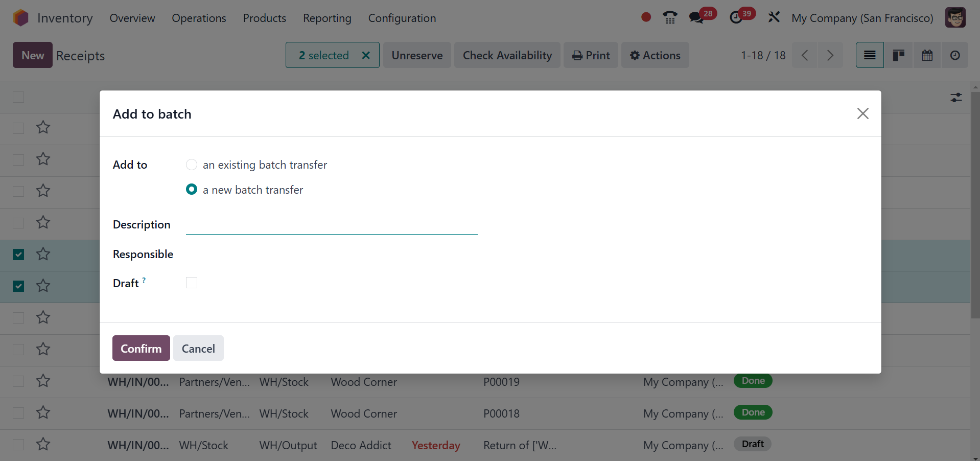Go to next page of records
The height and width of the screenshot is (461, 980).
pos(830,55)
